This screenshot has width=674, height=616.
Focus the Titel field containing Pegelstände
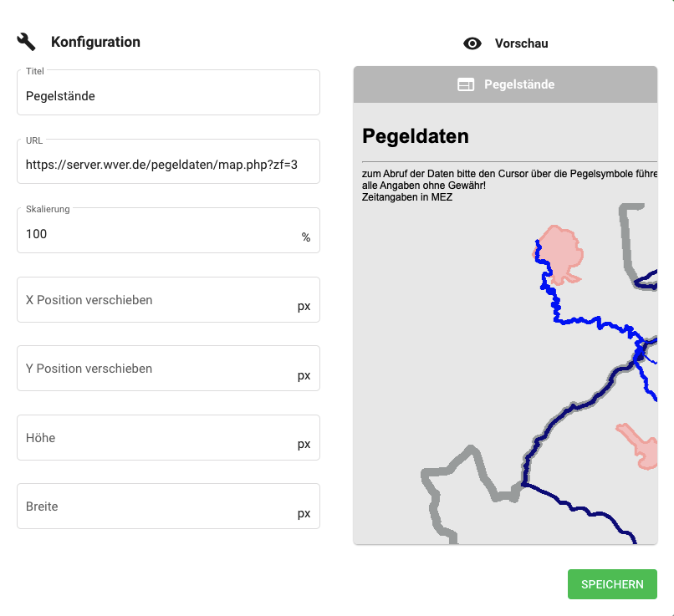point(167,96)
